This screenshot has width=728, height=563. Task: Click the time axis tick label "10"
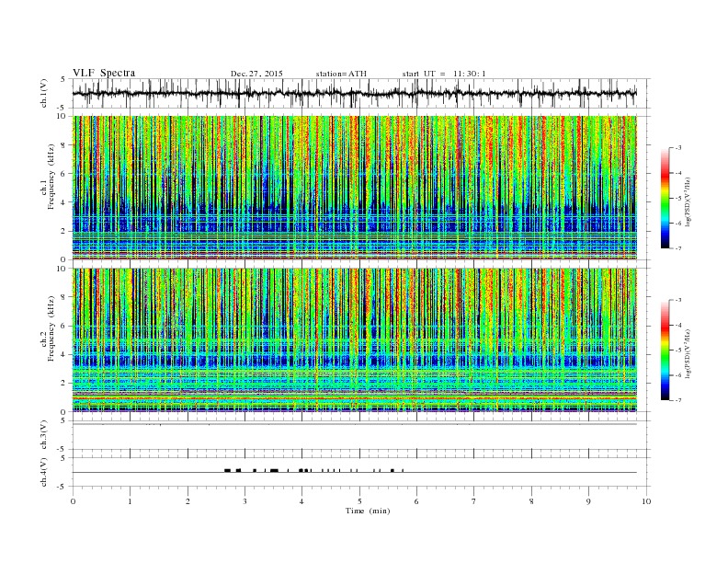pyautogui.click(x=646, y=501)
